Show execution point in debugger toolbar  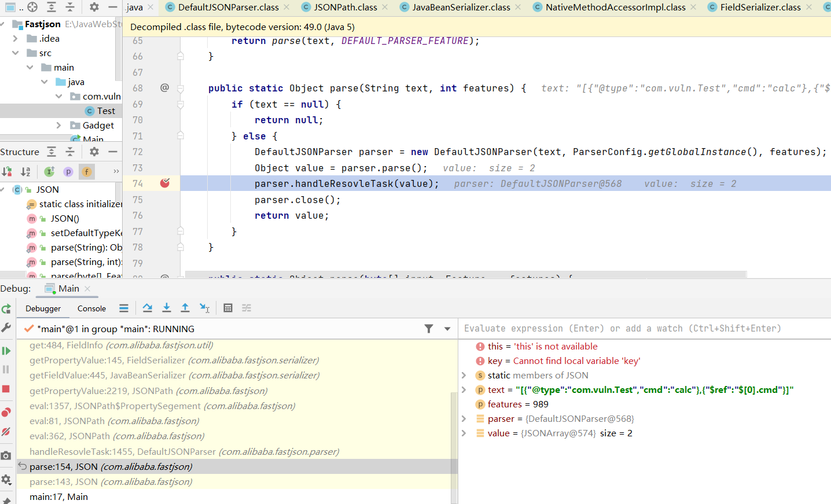coord(124,308)
